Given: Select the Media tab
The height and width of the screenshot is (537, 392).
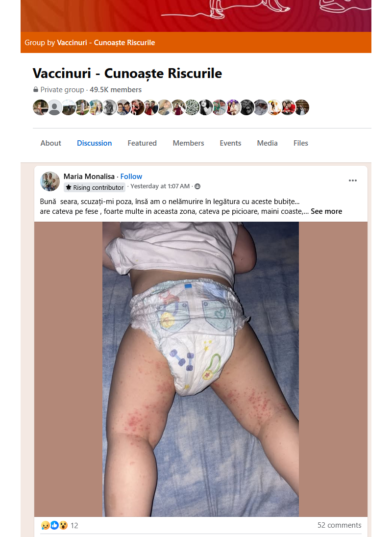Looking at the screenshot, I should pyautogui.click(x=268, y=143).
